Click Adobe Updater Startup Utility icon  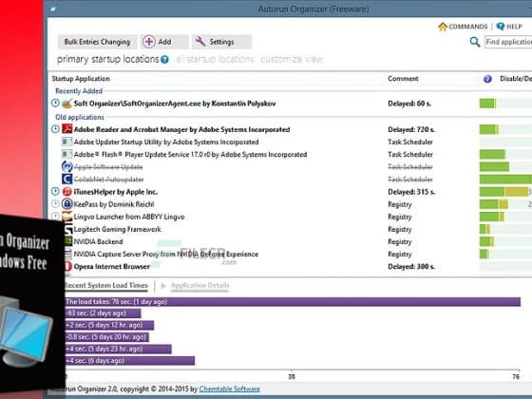click(66, 142)
